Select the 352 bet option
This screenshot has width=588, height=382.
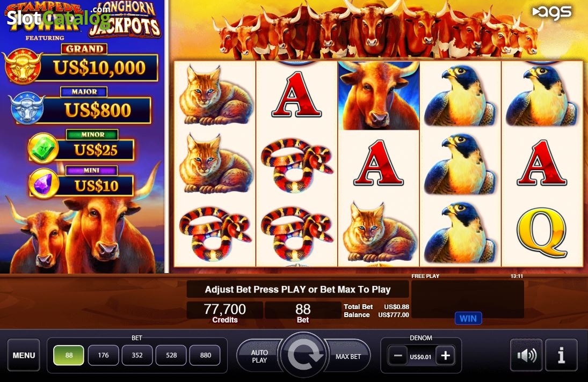(137, 355)
